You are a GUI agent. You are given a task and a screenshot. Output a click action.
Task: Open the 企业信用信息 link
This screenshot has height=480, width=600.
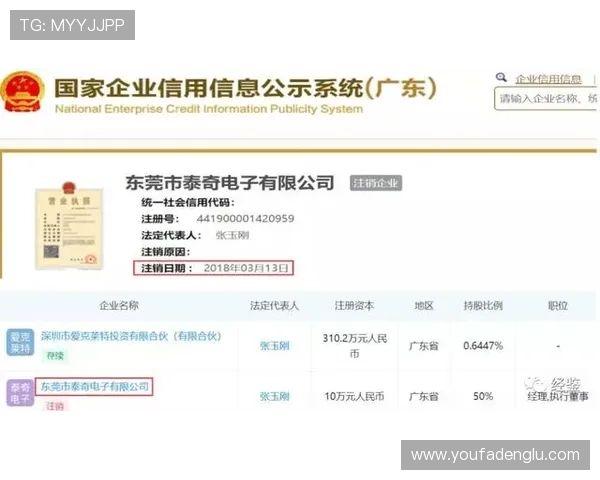click(548, 79)
